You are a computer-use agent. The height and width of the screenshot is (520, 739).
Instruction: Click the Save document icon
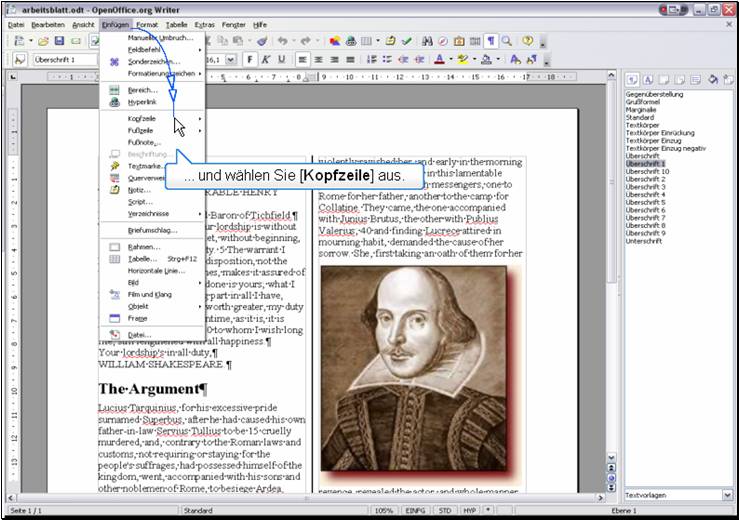click(60, 41)
